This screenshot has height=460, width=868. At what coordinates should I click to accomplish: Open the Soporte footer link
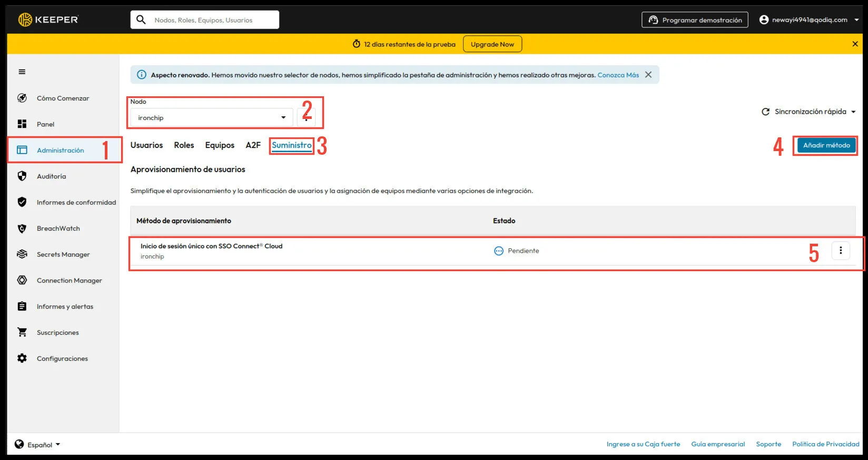[768, 444]
